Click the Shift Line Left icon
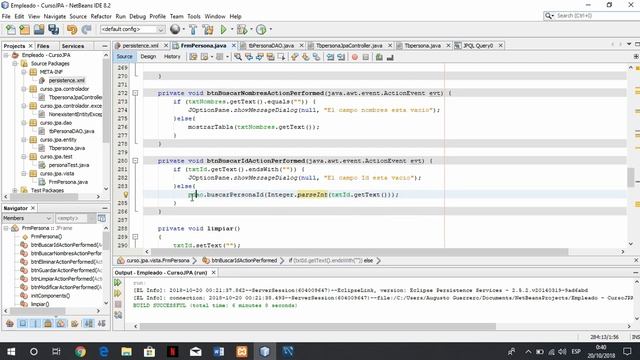 point(331,57)
